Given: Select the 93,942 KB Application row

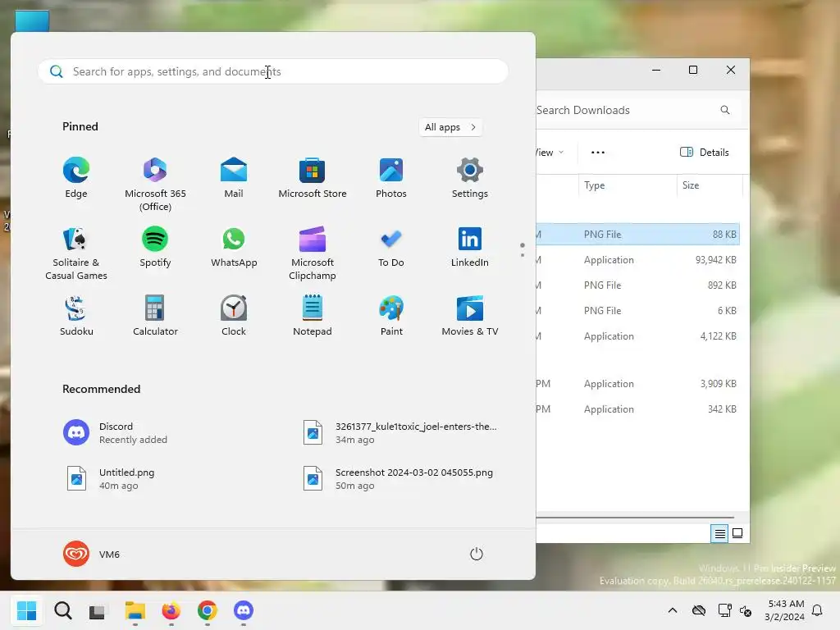Looking at the screenshot, I should (x=637, y=260).
